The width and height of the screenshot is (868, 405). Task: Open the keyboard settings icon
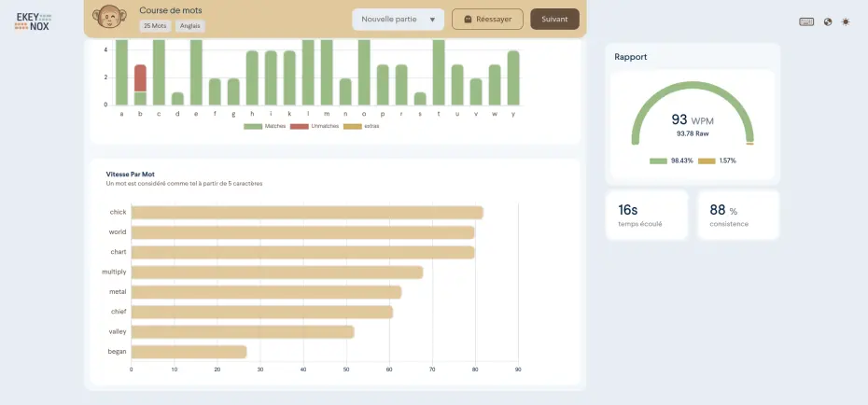[806, 21]
